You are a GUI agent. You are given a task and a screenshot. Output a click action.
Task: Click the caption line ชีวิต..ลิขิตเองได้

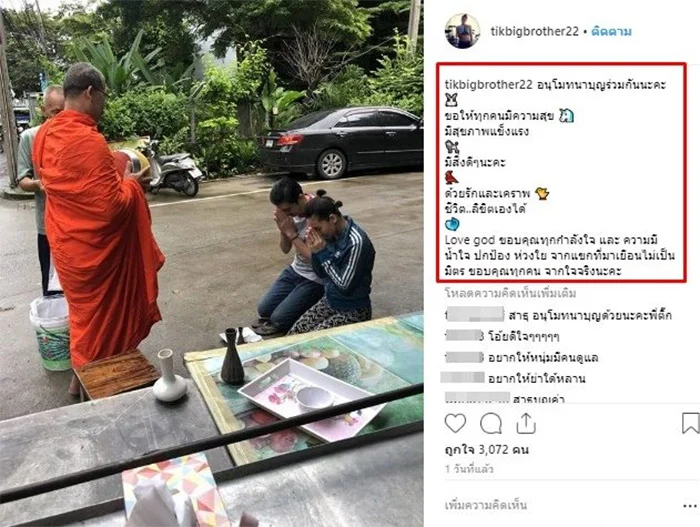click(x=485, y=209)
